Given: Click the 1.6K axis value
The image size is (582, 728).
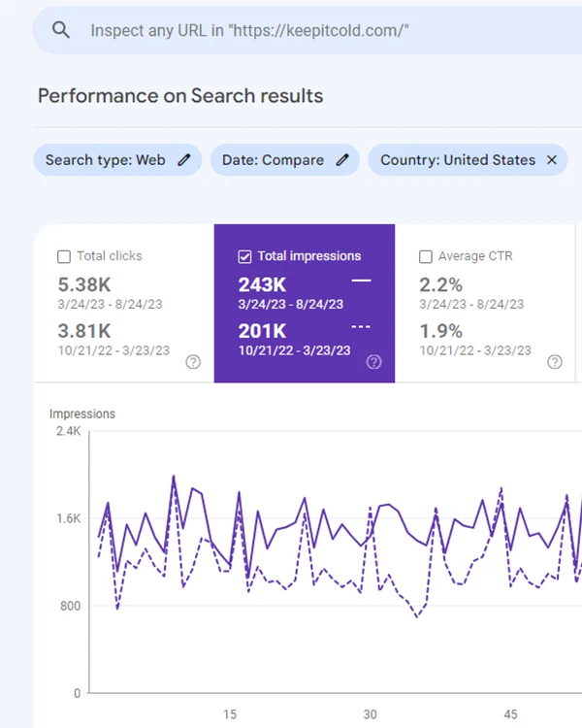Looking at the screenshot, I should [x=69, y=518].
